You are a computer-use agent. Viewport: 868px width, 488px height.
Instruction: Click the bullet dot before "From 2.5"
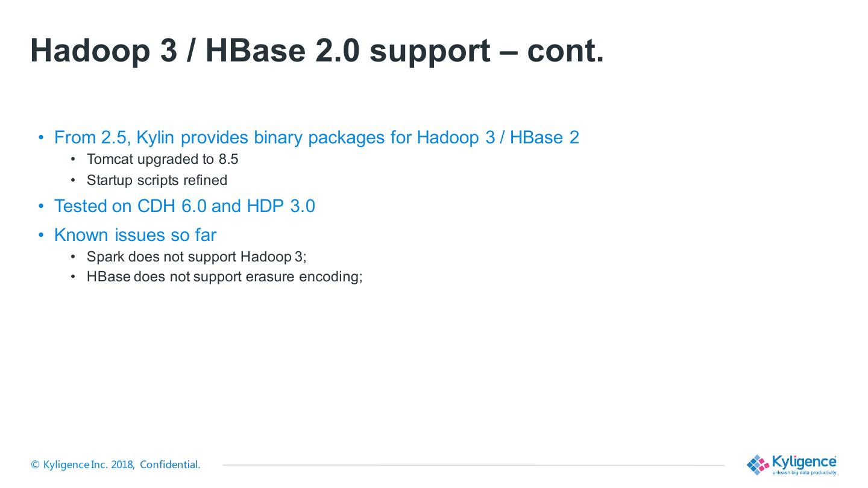(41, 137)
